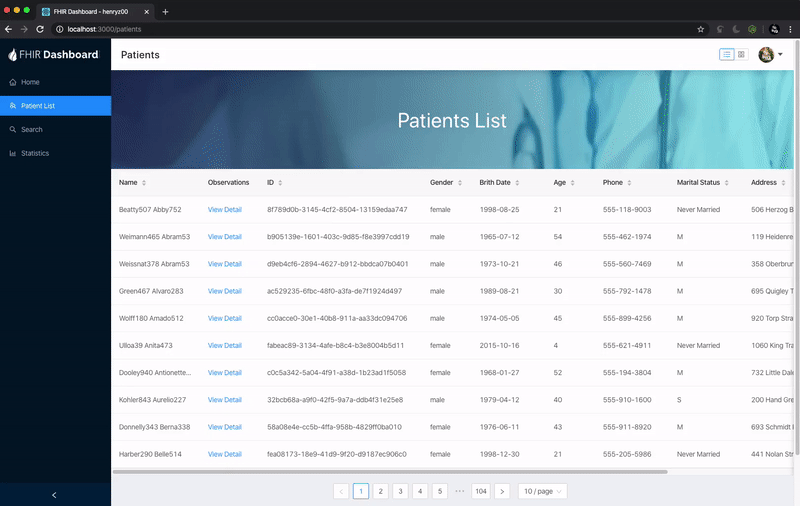View Detail for Kohler843 Aurelio227
800x506 pixels.
(224, 400)
